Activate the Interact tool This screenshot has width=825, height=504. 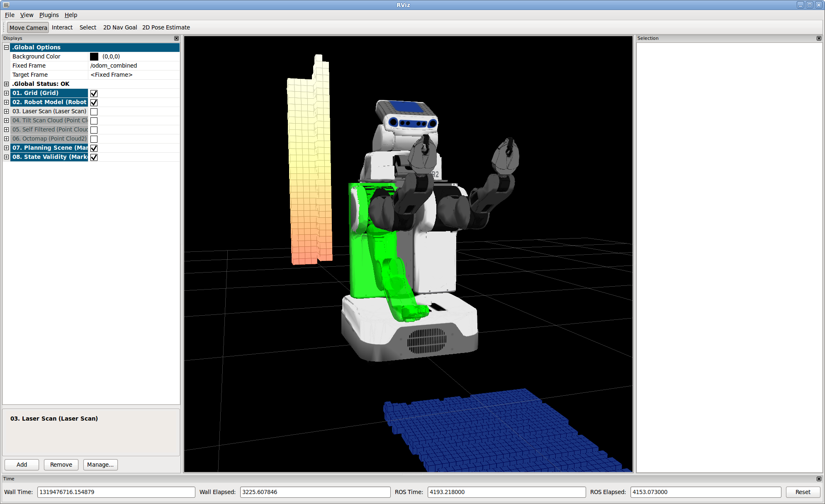pos(62,27)
